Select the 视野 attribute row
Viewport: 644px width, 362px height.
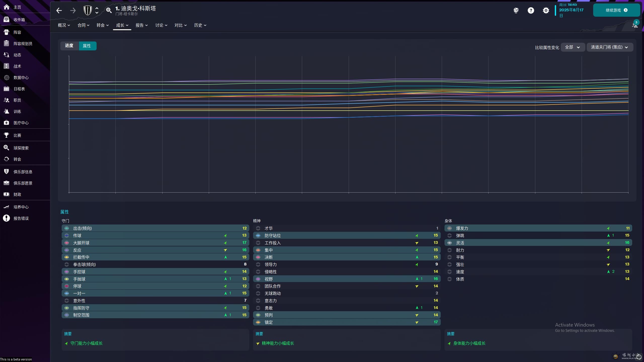pos(347,279)
